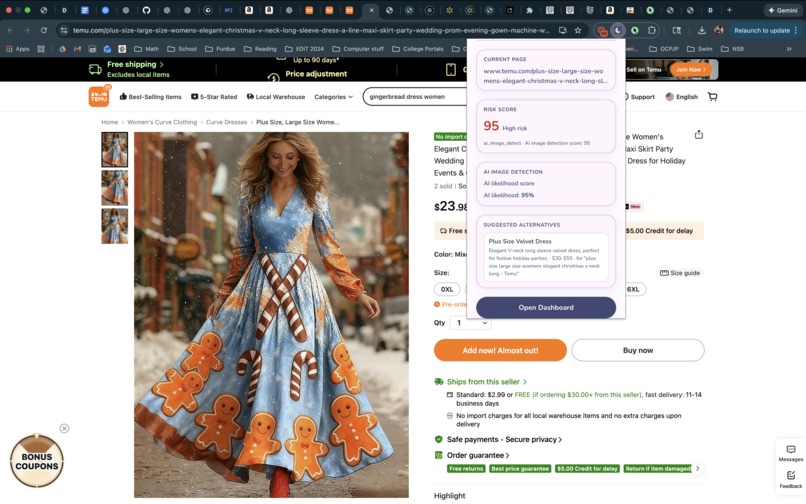This screenshot has width=806, height=504.
Task: Close the Bonus Coupons popup
Action: [64, 428]
